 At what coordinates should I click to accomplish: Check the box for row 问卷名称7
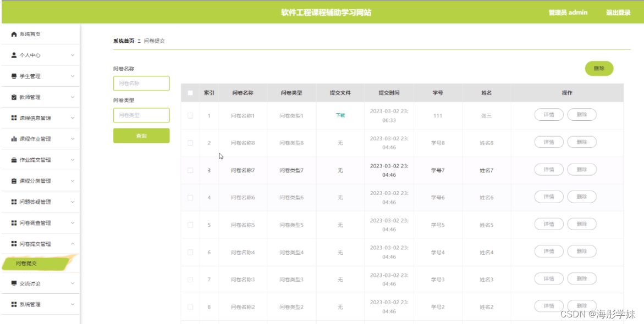click(190, 170)
